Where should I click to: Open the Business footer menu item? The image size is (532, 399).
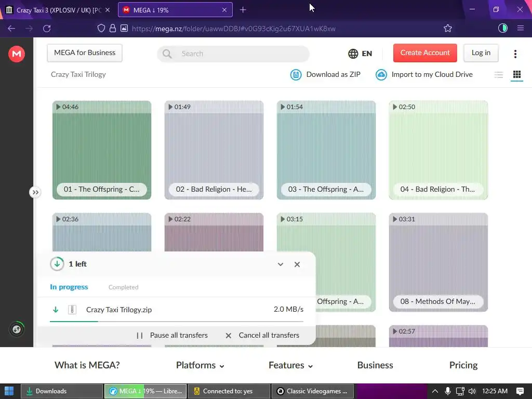pyautogui.click(x=375, y=365)
